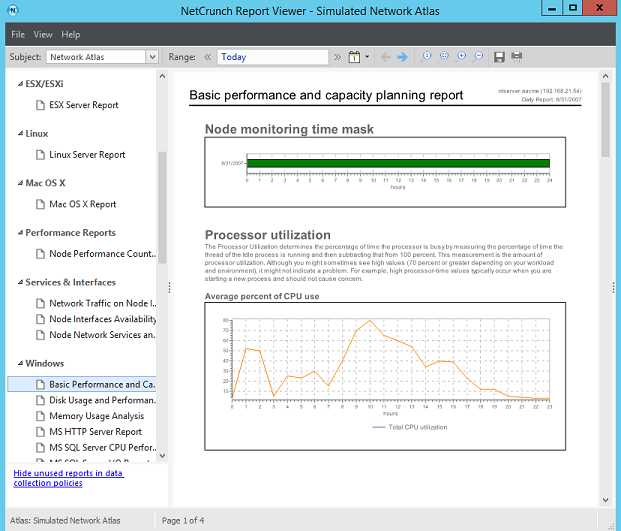621x531 pixels.
Task: Click the Total CPU utilization legend
Action: (410, 427)
